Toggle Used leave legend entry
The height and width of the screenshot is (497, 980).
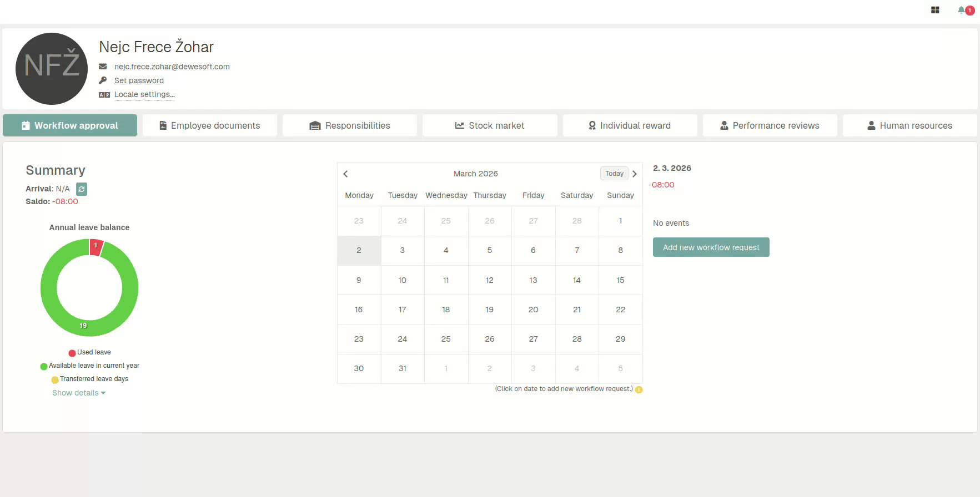(x=89, y=352)
